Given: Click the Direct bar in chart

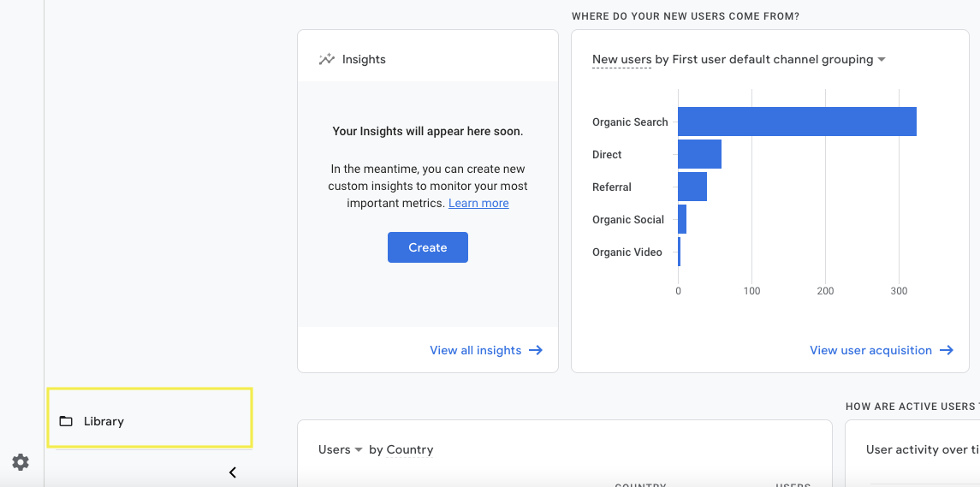Looking at the screenshot, I should coord(699,154).
